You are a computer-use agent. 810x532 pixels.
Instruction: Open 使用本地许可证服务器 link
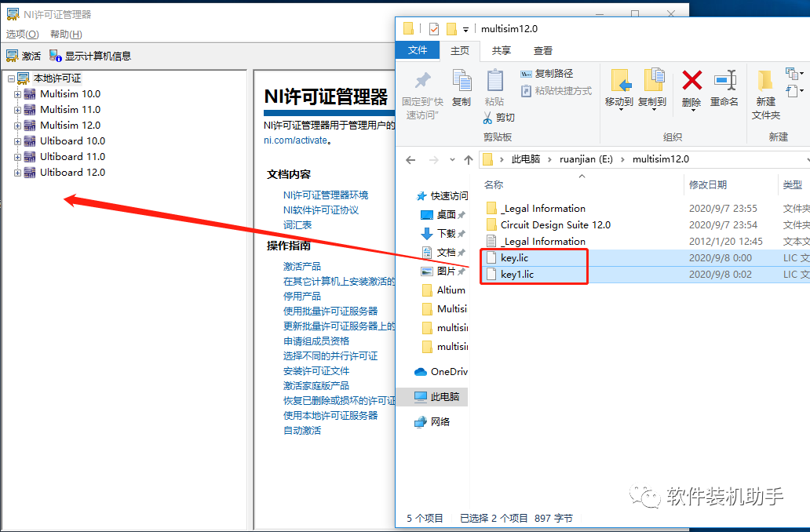click(330, 415)
